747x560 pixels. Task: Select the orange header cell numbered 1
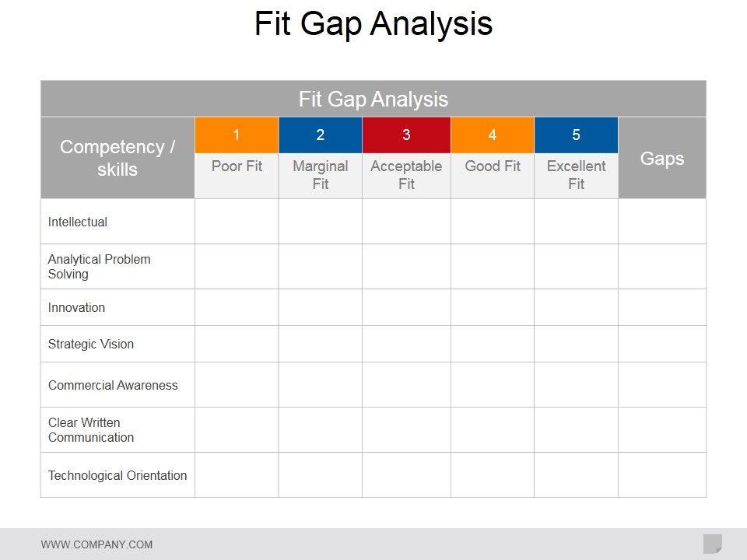[237, 135]
